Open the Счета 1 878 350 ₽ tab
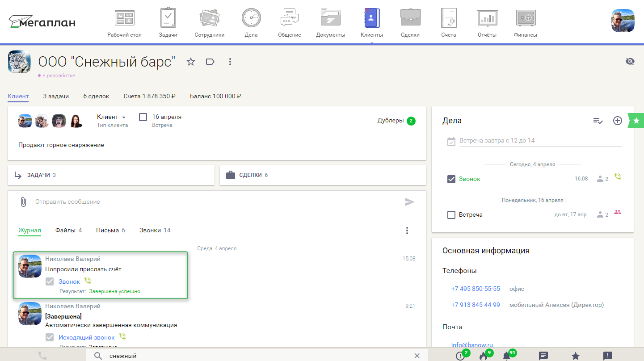The width and height of the screenshot is (644, 361). pyautogui.click(x=149, y=96)
